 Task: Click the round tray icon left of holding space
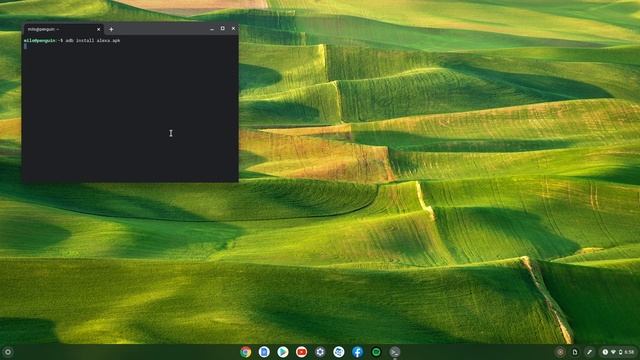point(560,352)
